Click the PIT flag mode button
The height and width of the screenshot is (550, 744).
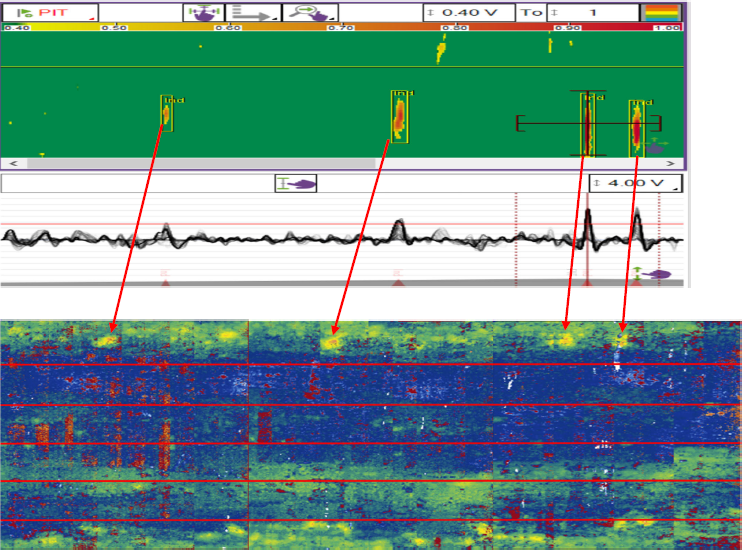coord(48,12)
